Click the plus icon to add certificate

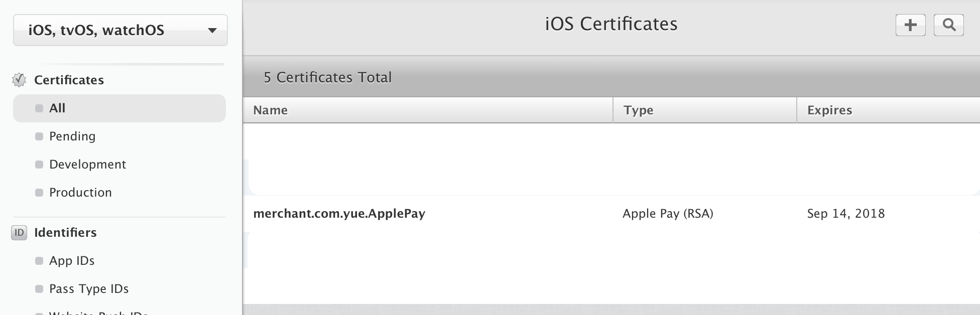910,25
